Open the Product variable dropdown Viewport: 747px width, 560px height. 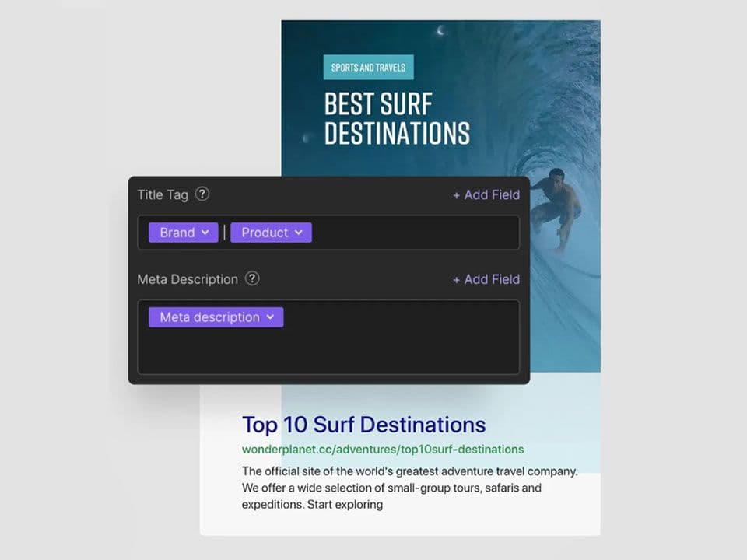270,233
